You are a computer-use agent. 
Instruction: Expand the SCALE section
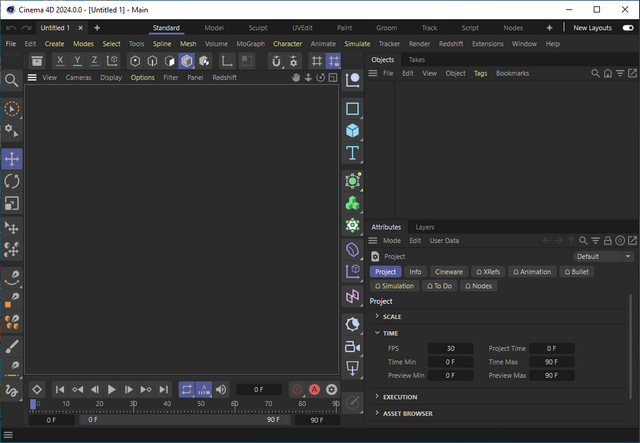[377, 316]
